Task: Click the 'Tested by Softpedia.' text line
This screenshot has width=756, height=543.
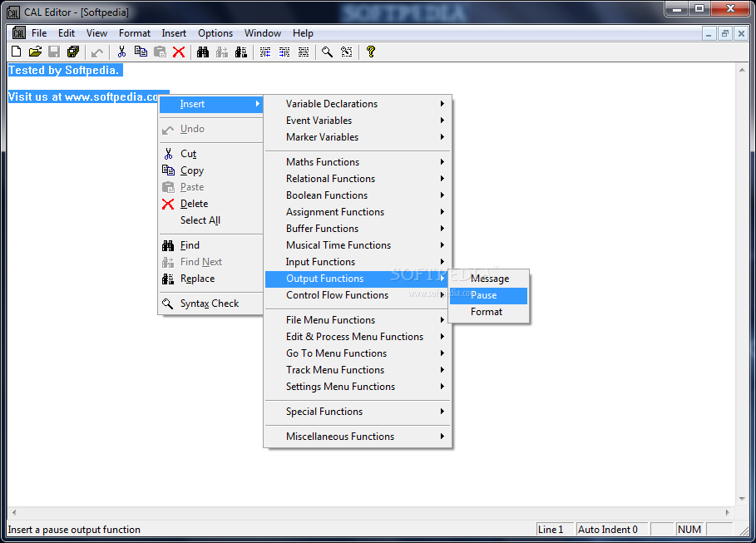Action: pos(65,71)
